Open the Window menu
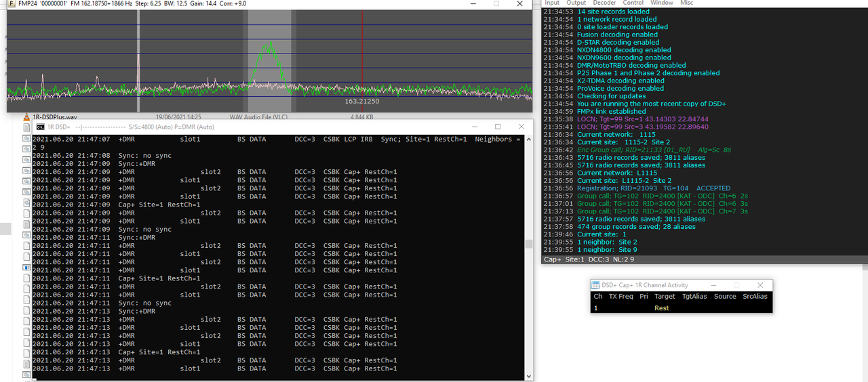The height and width of the screenshot is (382, 868). click(x=662, y=3)
